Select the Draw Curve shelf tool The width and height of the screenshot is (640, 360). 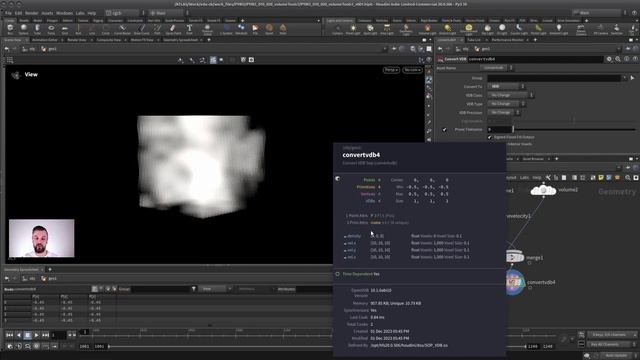142,29
